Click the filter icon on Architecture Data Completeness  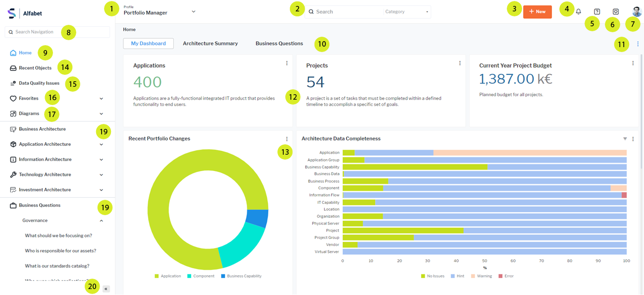[x=625, y=139]
